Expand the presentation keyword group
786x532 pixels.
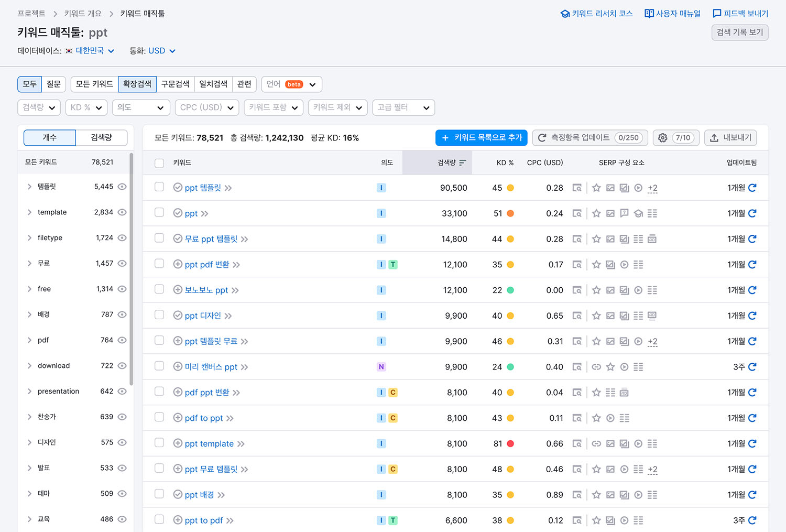29,392
